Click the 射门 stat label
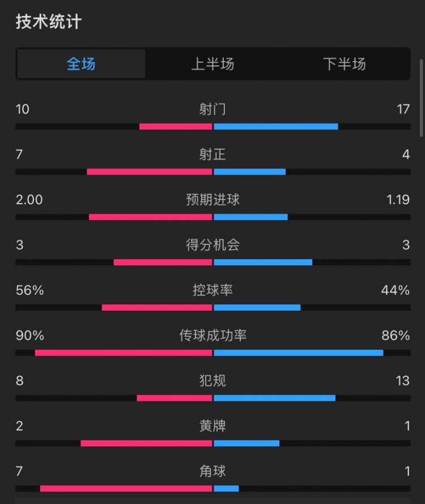 coord(212,109)
